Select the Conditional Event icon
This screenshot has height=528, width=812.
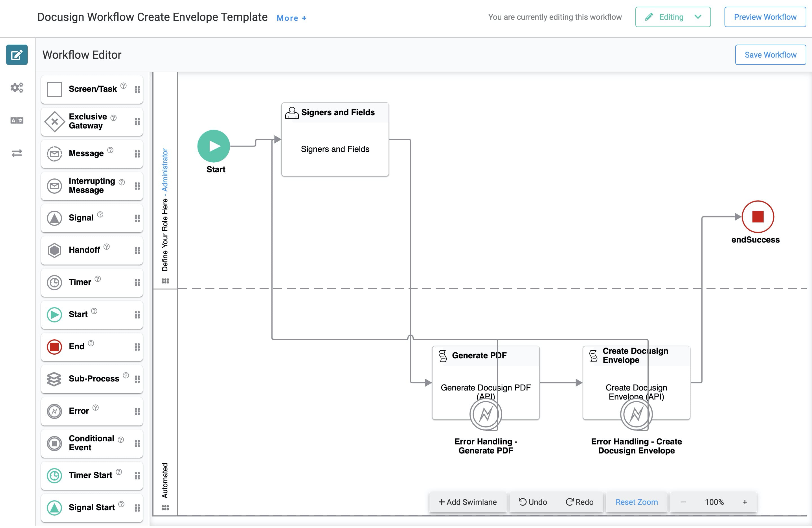tap(54, 443)
